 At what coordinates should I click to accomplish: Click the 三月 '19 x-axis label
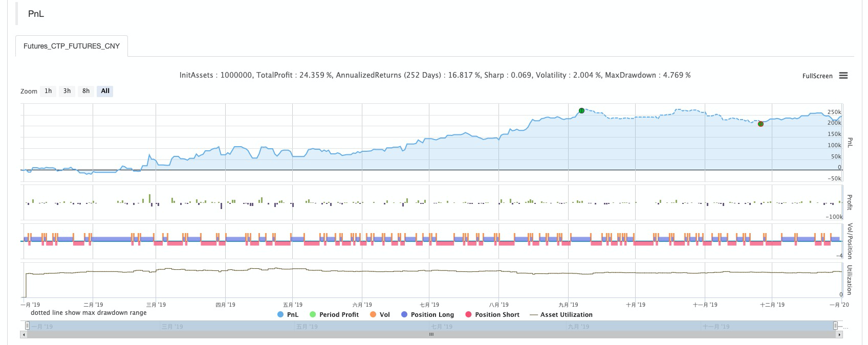pyautogui.click(x=156, y=305)
